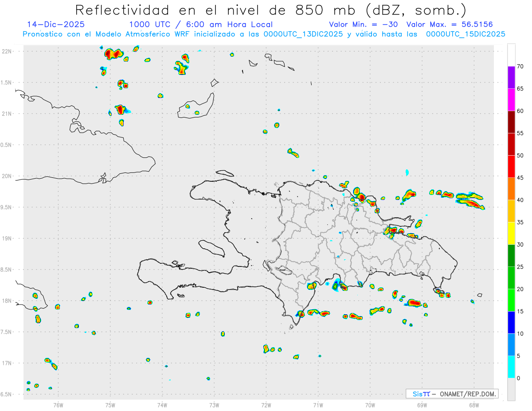This screenshot has height=411, width=532.
Task: Click the '19N' latitude label
Action: tap(7, 239)
